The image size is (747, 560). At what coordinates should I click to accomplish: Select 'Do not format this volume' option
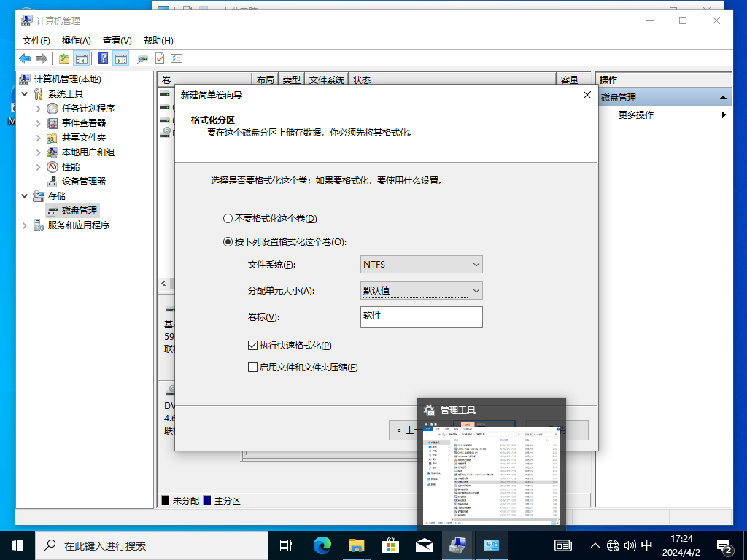(227, 219)
